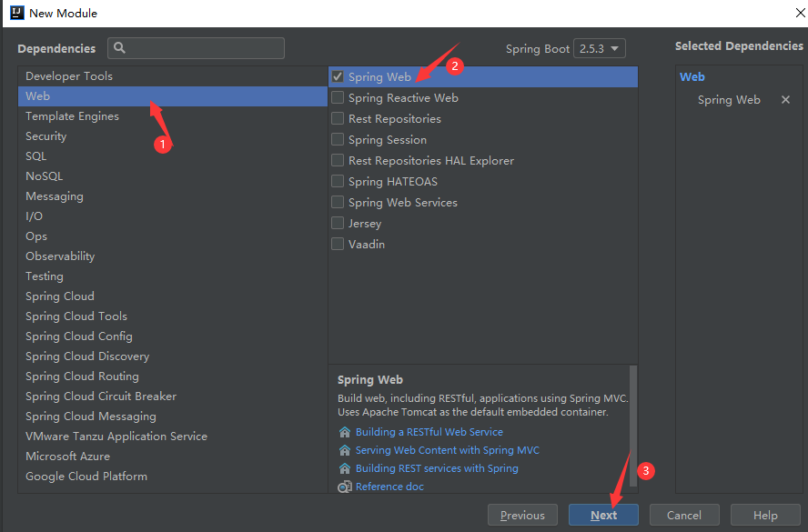The height and width of the screenshot is (532, 808).
Task: Pick the NoSQL category
Action: tap(173, 176)
